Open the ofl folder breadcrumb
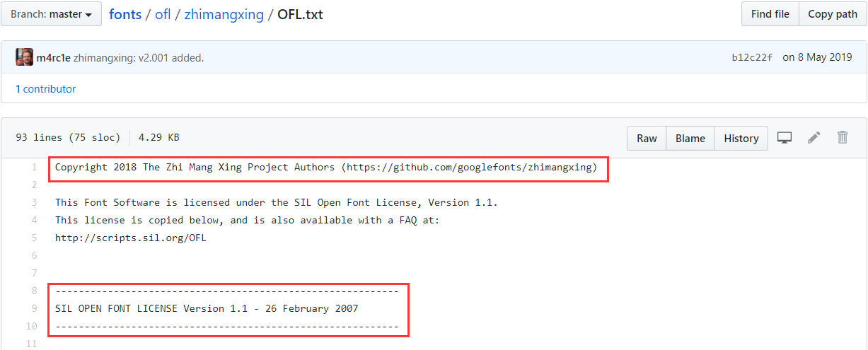Viewport: 868px width, 350px height. 163,14
